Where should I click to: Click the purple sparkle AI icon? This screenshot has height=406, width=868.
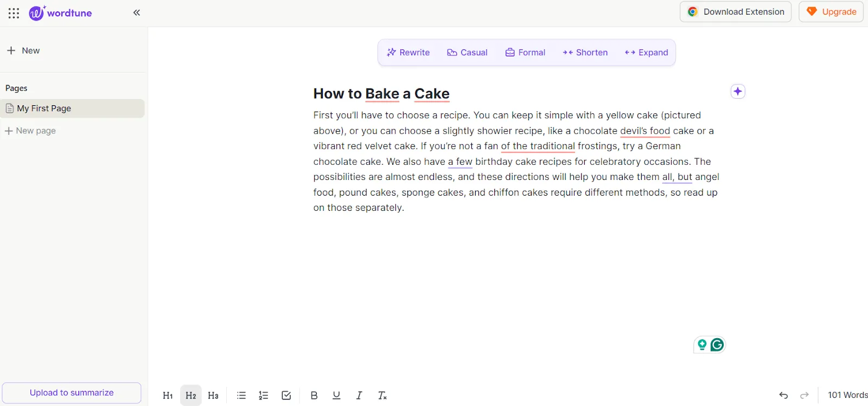point(738,92)
